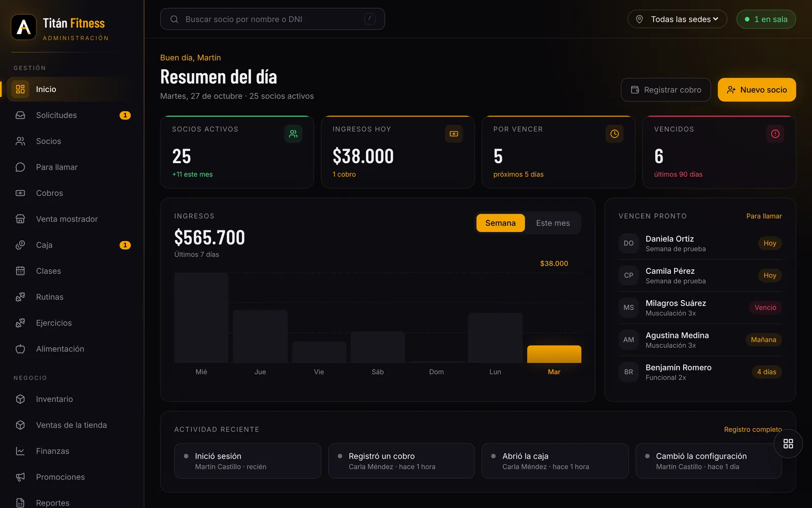Open the Vencidos card
The width and height of the screenshot is (812, 508).
point(719,152)
